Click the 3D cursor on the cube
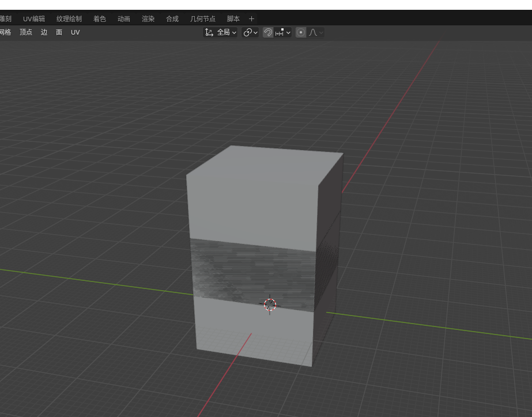 [x=270, y=305]
